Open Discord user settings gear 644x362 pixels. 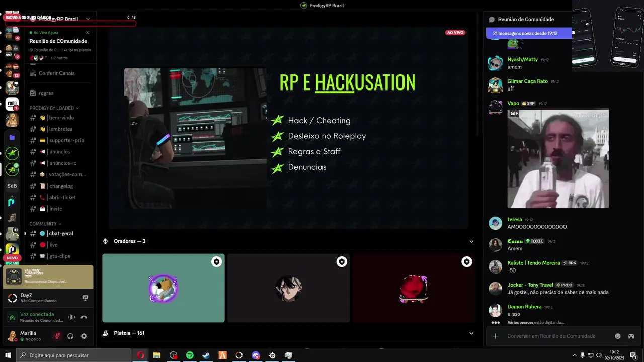click(x=84, y=336)
